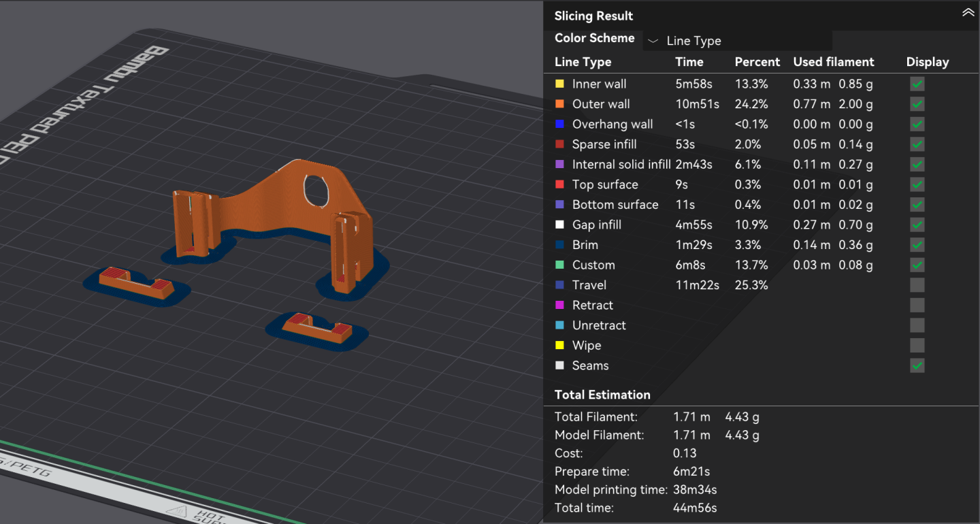
Task: Click the Outer wall orange legend icon
Action: coord(560,104)
